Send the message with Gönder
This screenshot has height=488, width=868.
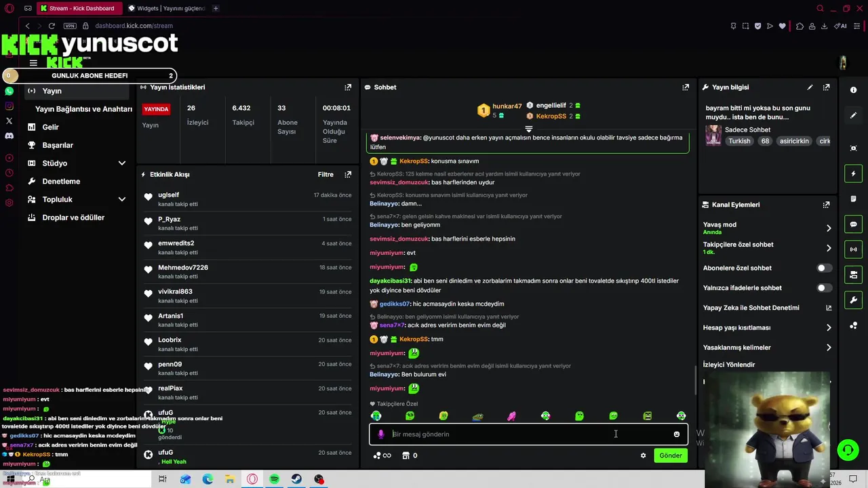click(x=671, y=455)
